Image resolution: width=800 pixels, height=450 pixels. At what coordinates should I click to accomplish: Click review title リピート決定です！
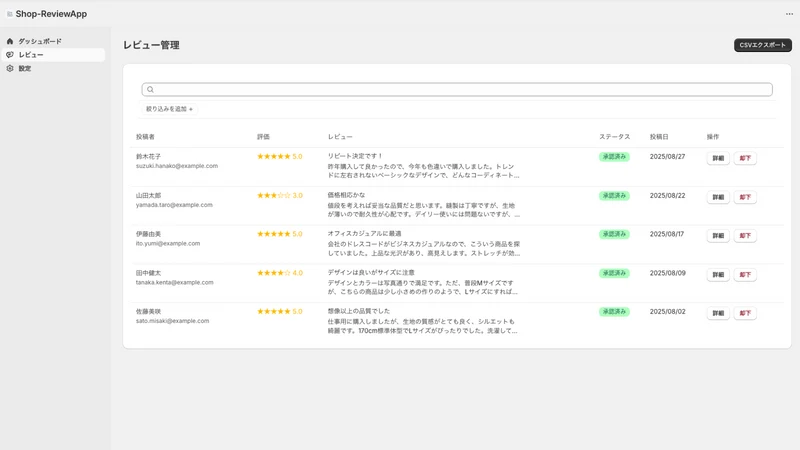click(355, 156)
